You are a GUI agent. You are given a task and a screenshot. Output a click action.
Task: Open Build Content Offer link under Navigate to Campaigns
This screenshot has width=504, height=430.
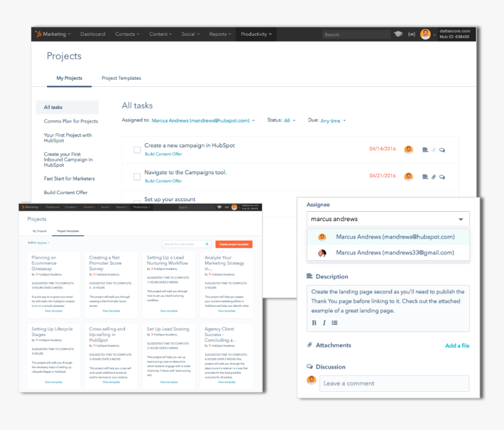pos(164,181)
